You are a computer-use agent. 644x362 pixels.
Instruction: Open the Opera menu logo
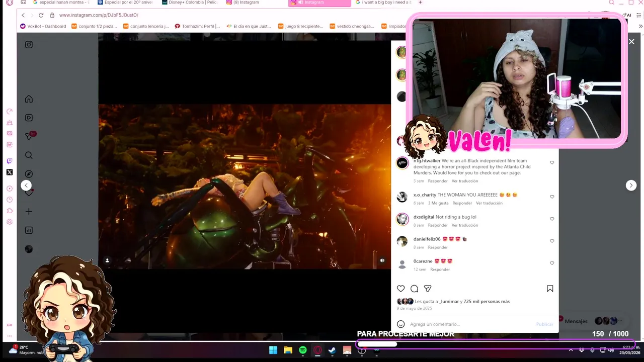tap(9, 3)
